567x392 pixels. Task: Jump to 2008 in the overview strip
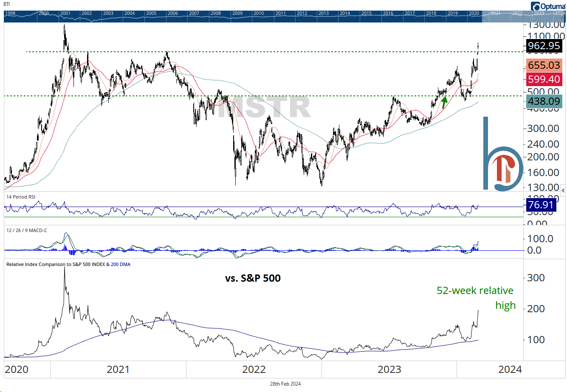[216, 13]
